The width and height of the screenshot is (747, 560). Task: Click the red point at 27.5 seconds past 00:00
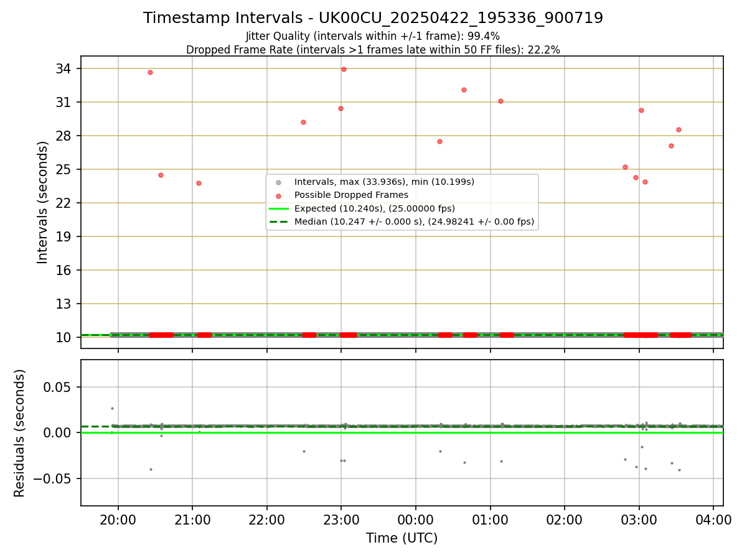point(439,141)
